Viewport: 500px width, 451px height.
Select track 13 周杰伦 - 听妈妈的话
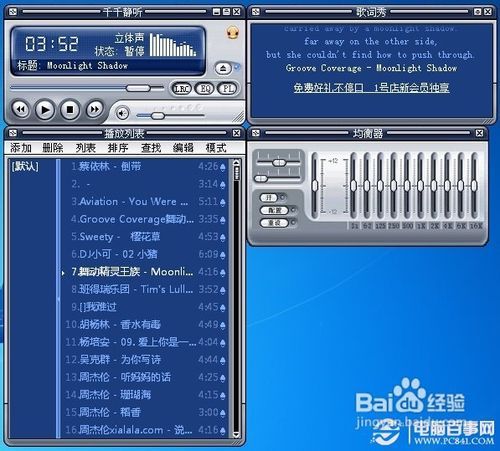tap(146, 377)
